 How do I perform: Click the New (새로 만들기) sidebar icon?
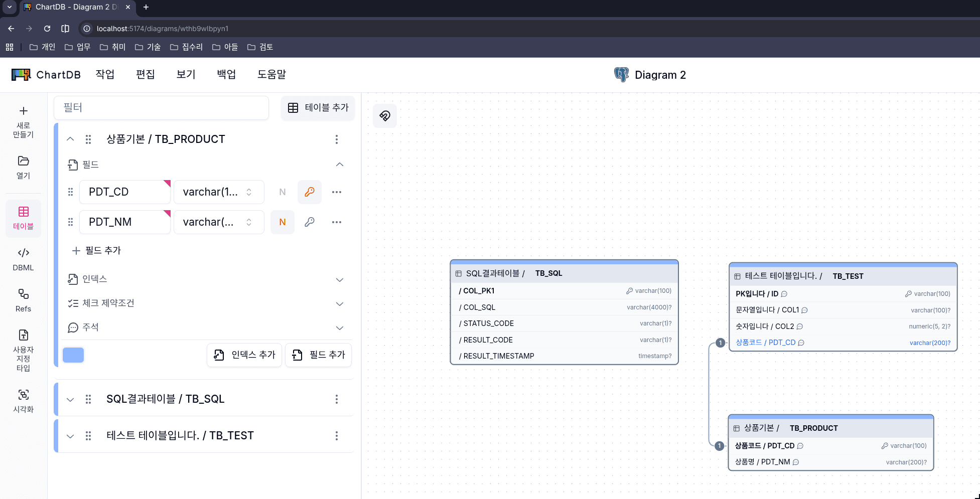[23, 122]
